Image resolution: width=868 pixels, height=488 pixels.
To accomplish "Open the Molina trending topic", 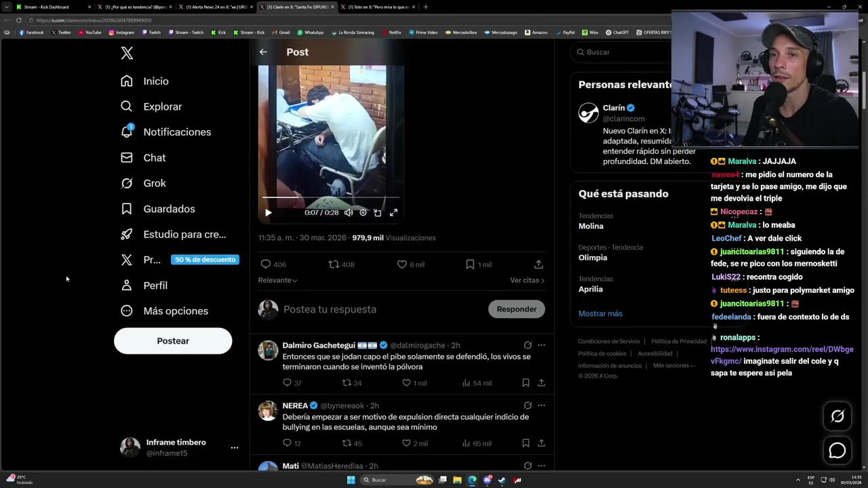I will 591,226.
